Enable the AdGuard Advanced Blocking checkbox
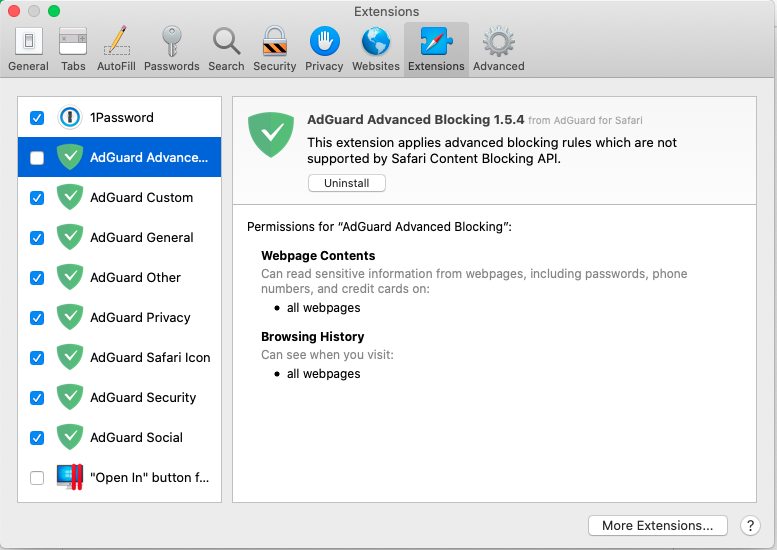The width and height of the screenshot is (777, 550). click(x=37, y=158)
